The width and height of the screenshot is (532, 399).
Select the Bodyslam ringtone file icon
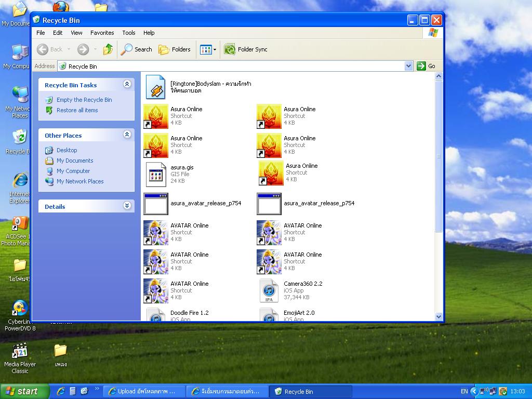tap(155, 87)
